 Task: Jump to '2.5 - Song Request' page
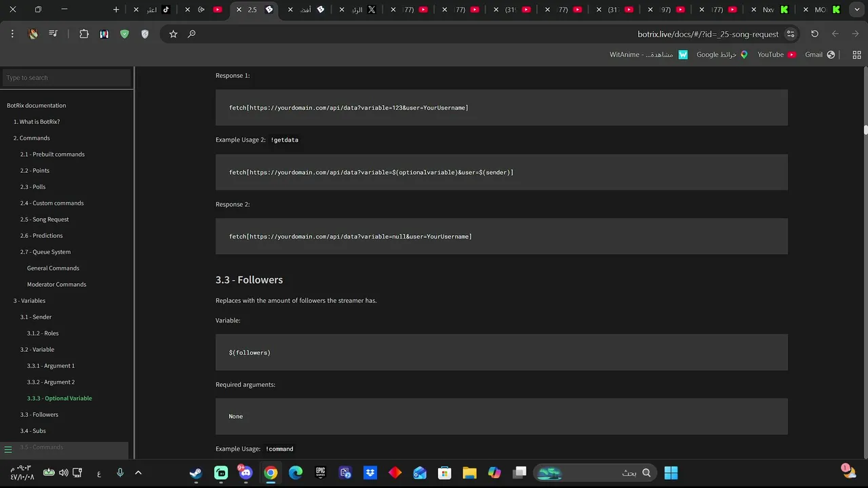(45, 220)
